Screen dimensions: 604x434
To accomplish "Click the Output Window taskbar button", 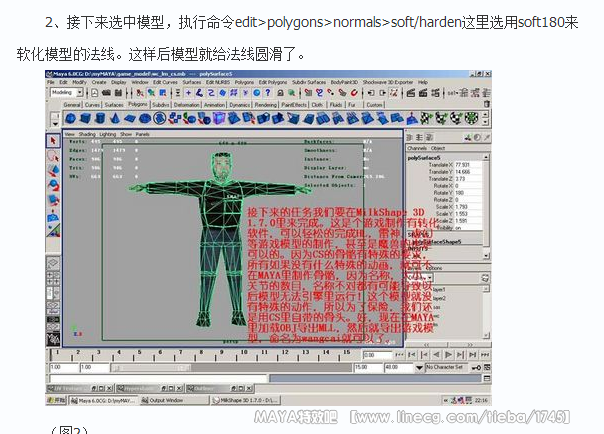I will pos(175,400).
